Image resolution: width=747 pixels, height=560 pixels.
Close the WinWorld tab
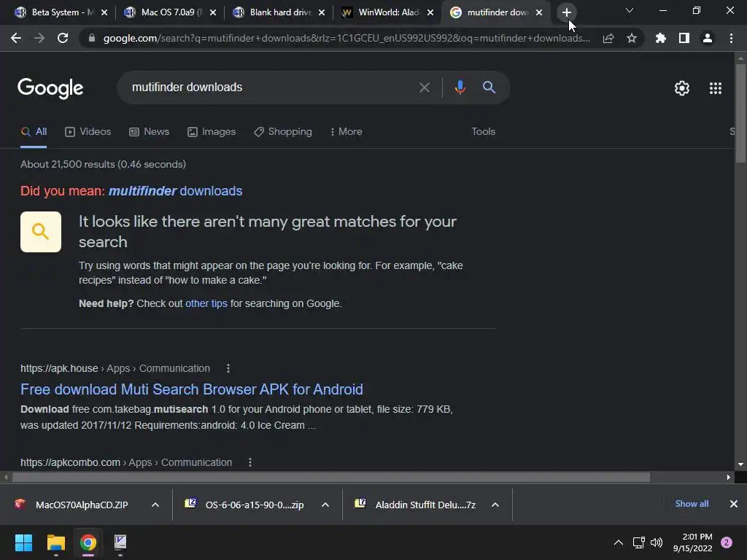tap(430, 12)
